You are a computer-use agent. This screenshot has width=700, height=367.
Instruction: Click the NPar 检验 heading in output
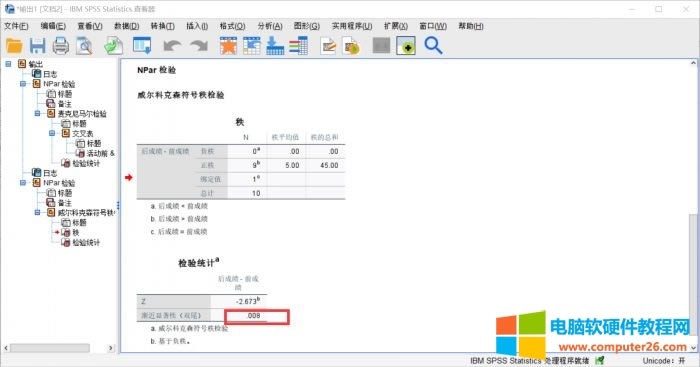point(156,70)
